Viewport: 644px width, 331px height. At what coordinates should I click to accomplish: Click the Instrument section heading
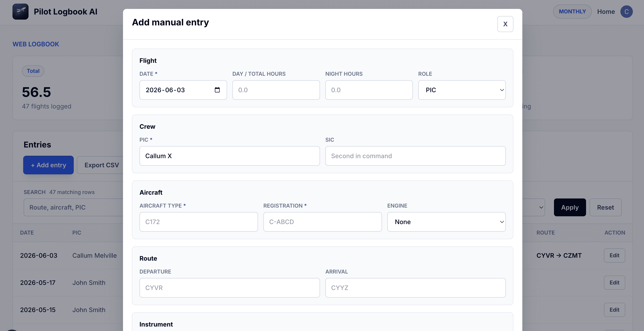coord(156,324)
